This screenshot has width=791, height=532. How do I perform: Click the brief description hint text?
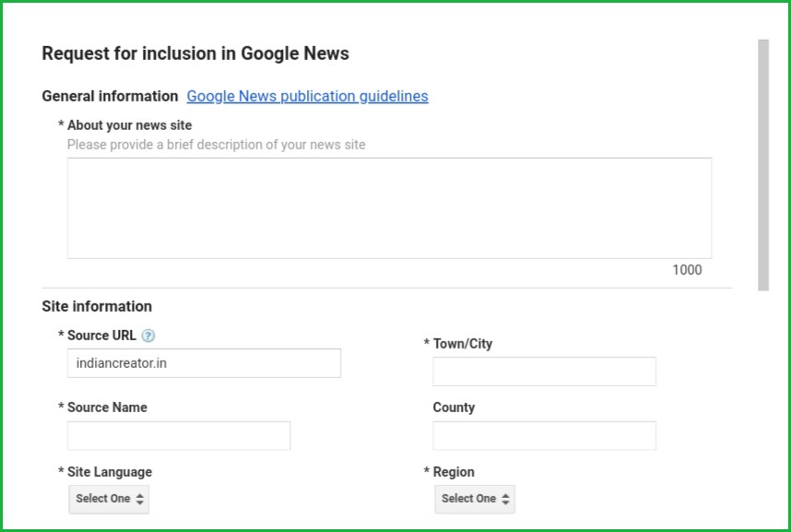217,145
